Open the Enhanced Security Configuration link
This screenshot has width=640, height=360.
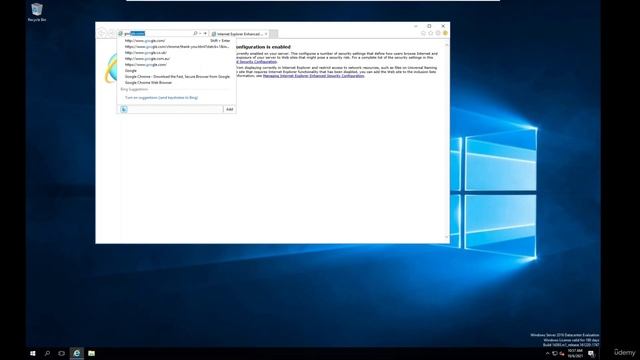tap(256, 62)
